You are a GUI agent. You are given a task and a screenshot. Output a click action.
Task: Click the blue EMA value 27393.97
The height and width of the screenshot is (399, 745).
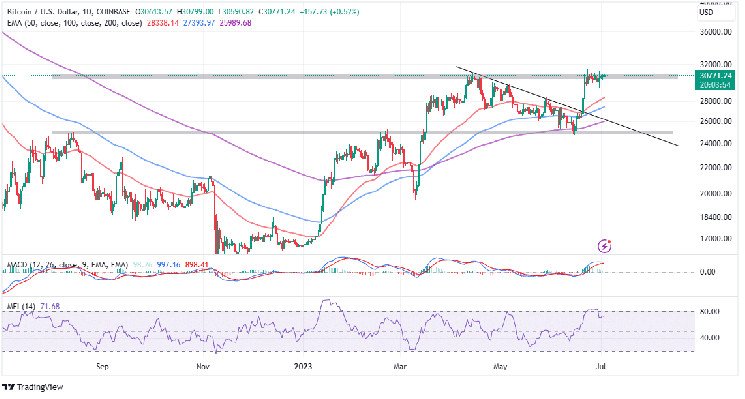tap(198, 22)
